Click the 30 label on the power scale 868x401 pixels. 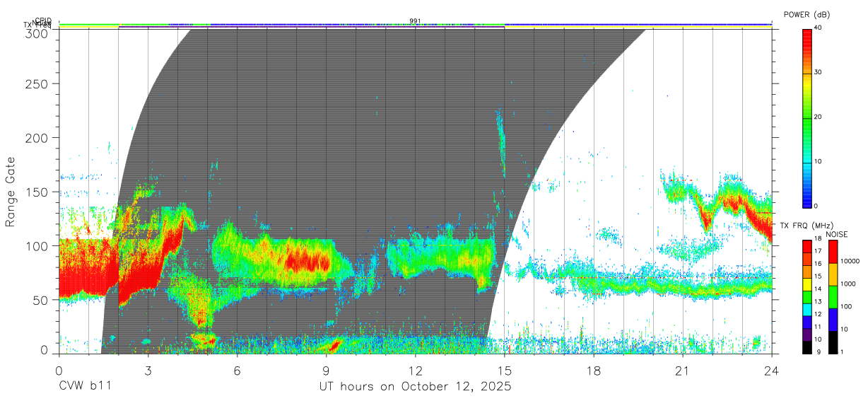(x=818, y=73)
